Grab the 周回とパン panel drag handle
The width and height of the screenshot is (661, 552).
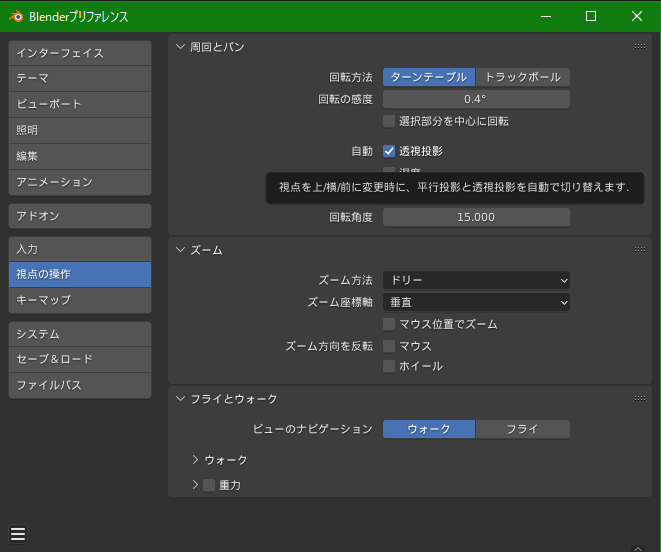[x=640, y=47]
